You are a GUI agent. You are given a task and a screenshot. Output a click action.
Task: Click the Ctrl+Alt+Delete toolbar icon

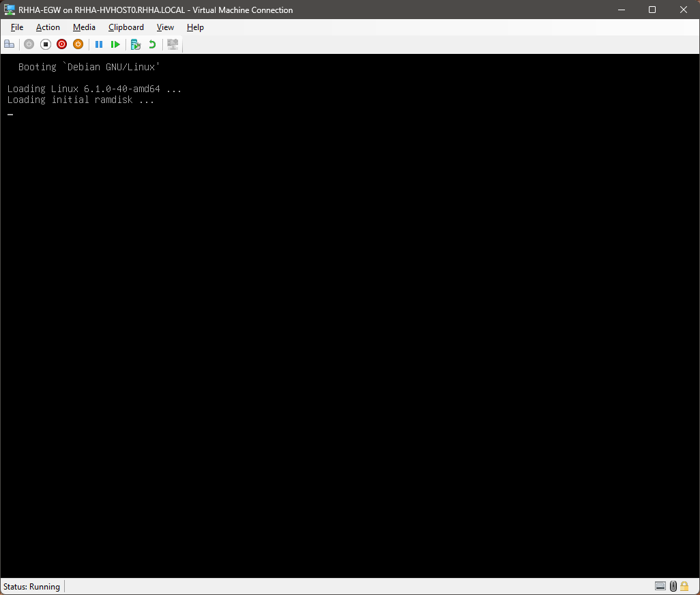[x=10, y=44]
